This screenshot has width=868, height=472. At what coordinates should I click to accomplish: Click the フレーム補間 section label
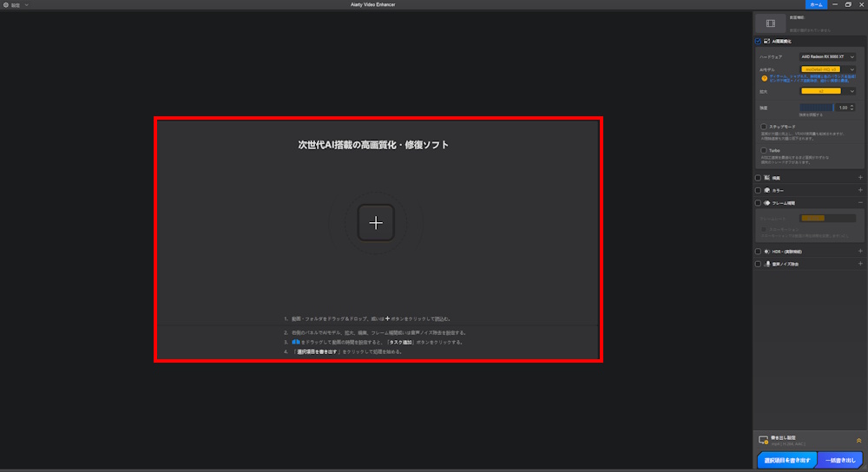[783, 203]
